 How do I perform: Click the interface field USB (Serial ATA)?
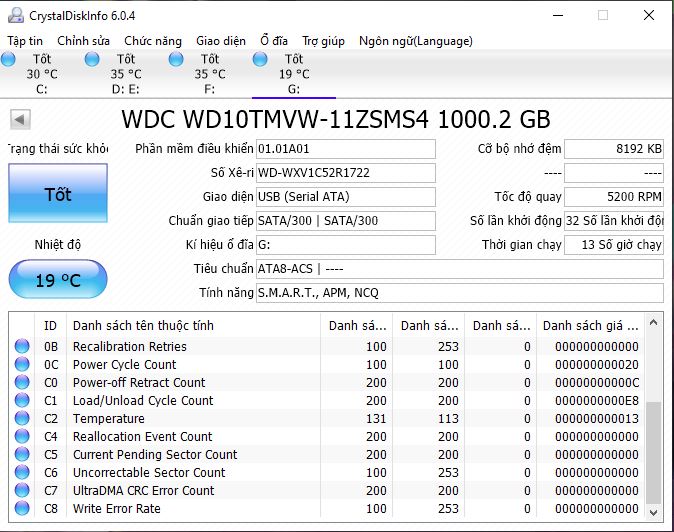[346, 197]
